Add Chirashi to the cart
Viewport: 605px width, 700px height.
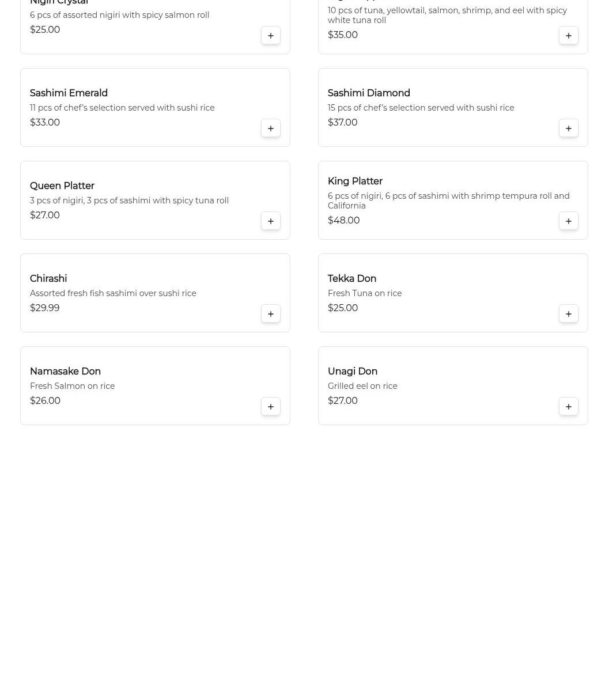point(271,314)
